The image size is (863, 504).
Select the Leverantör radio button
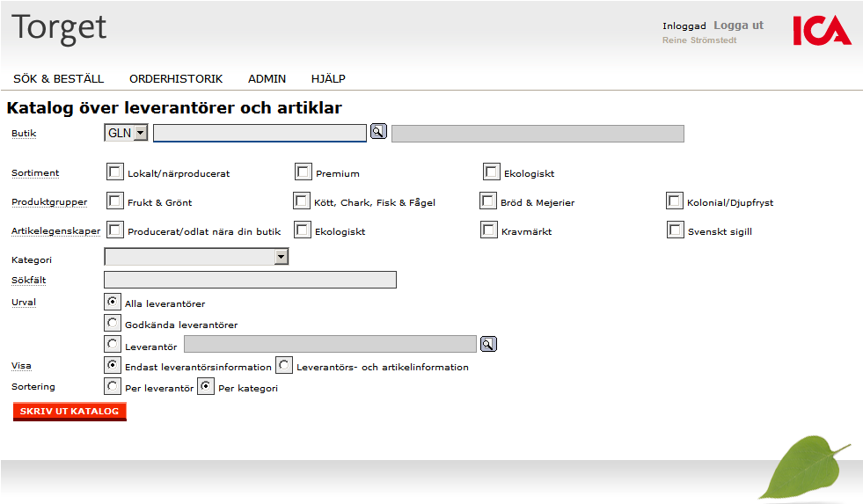pos(113,345)
